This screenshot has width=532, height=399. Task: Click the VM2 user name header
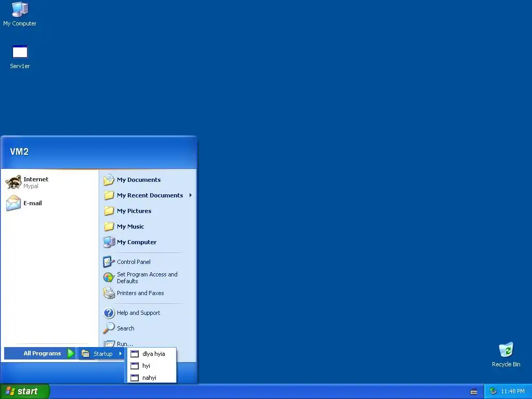19,152
